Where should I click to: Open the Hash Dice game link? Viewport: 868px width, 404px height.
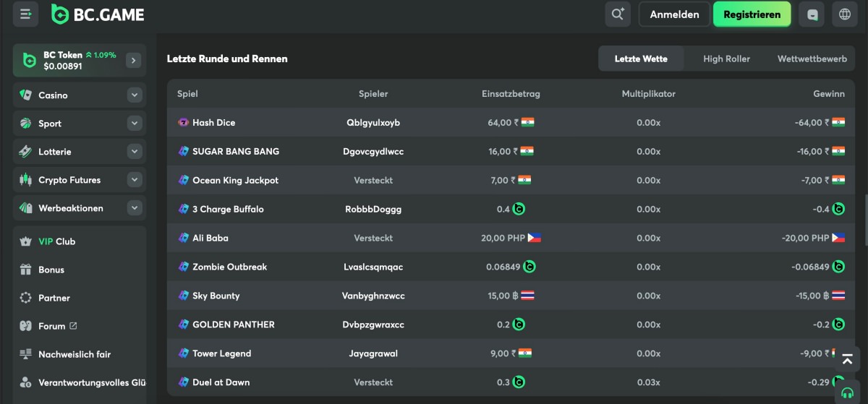coord(213,123)
